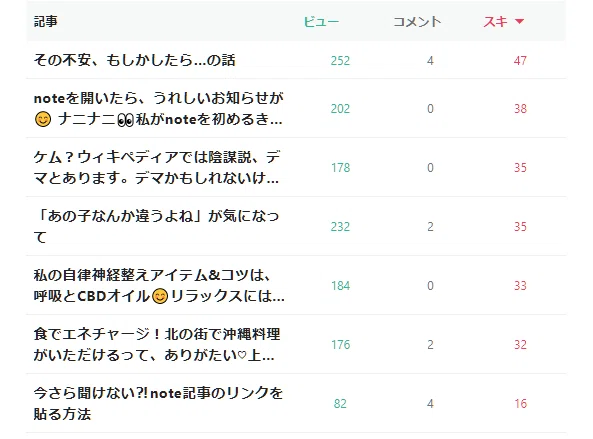Click the heart symbol after ありがたい

(242, 355)
